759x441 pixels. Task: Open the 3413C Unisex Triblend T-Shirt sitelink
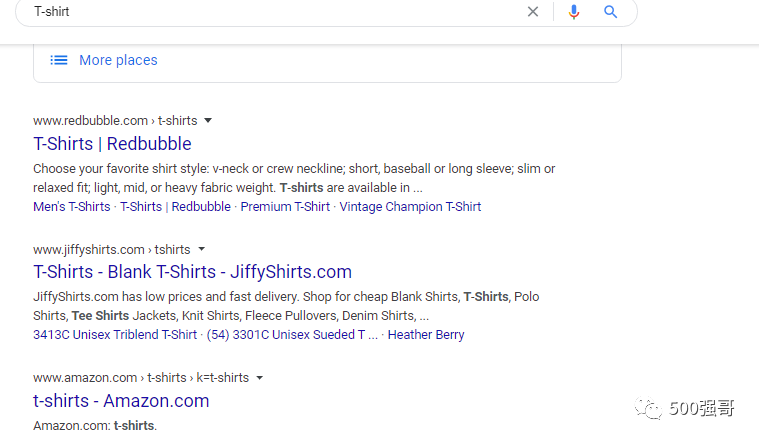[x=115, y=335]
